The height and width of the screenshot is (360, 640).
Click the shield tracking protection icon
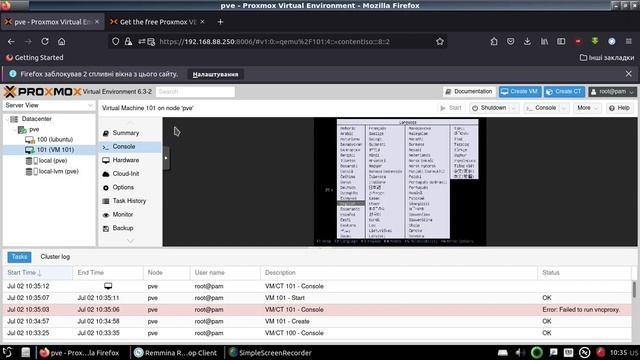(x=116, y=41)
